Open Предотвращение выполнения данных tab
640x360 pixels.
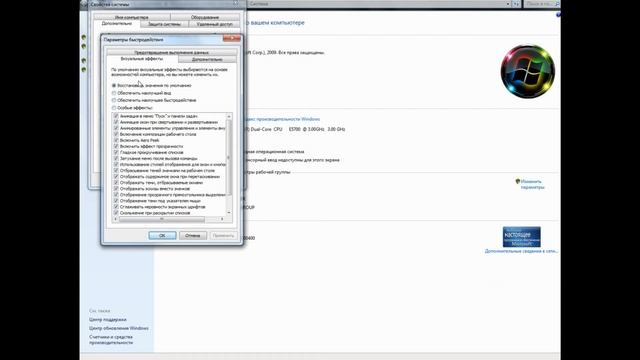point(171,52)
